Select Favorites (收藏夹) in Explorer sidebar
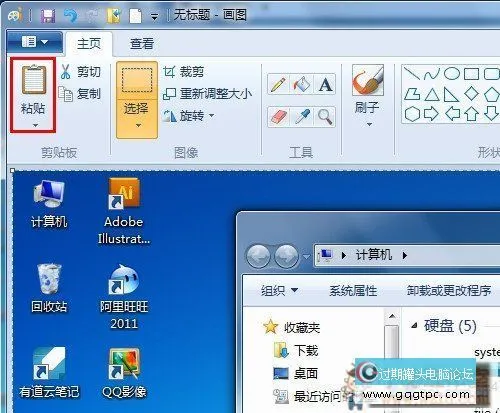The width and height of the screenshot is (500, 413). [292, 327]
